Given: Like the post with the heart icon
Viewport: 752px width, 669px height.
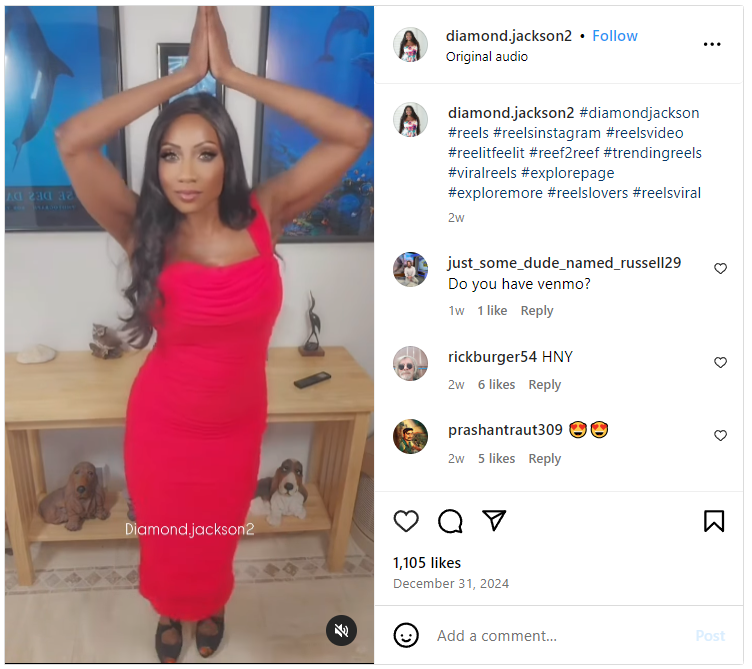Looking at the screenshot, I should coord(406,521).
